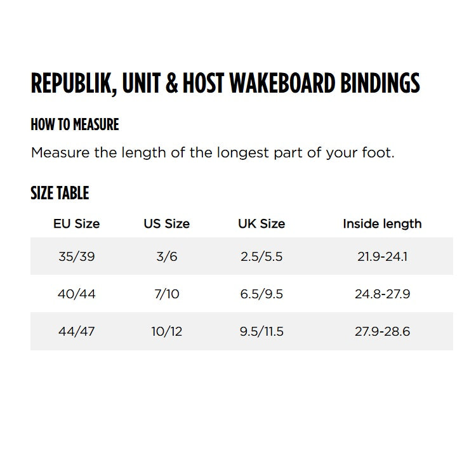476x476 pixels.
Task: Click the 24.8-27.9 inside length cell
Action: pyautogui.click(x=382, y=294)
